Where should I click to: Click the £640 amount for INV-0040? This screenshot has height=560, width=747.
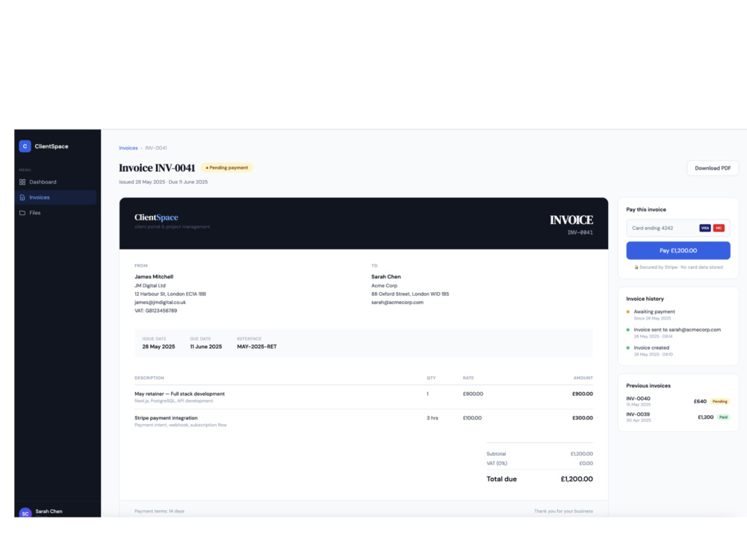click(x=700, y=402)
